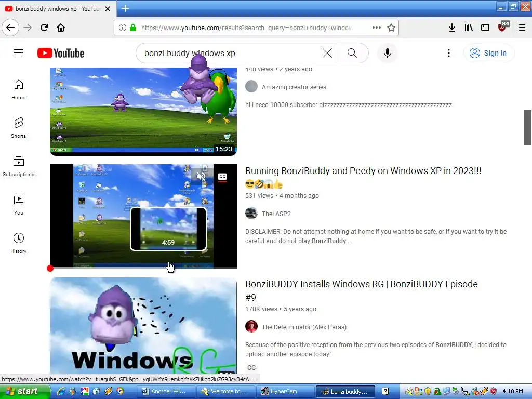Image resolution: width=532 pixels, height=399 pixels.
Task: Select the bonzi buddy windows xp YouTube tab
Action: [58, 9]
